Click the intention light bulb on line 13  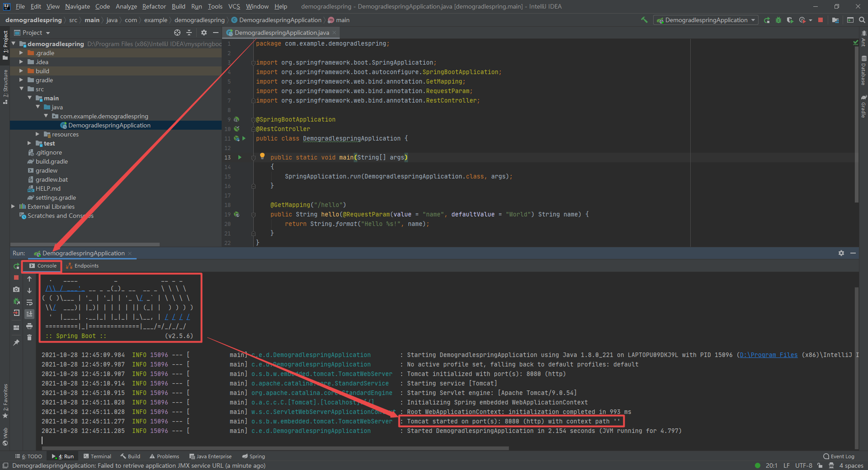point(262,156)
